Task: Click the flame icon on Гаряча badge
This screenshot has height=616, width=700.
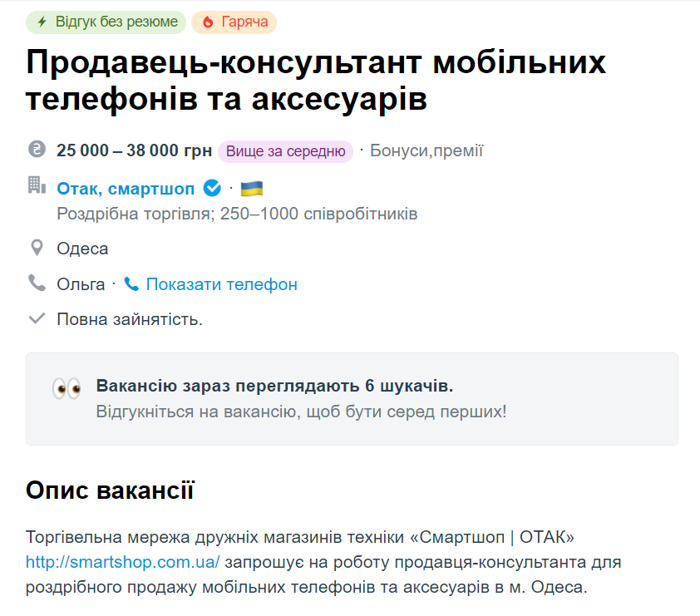Action: click(x=207, y=22)
